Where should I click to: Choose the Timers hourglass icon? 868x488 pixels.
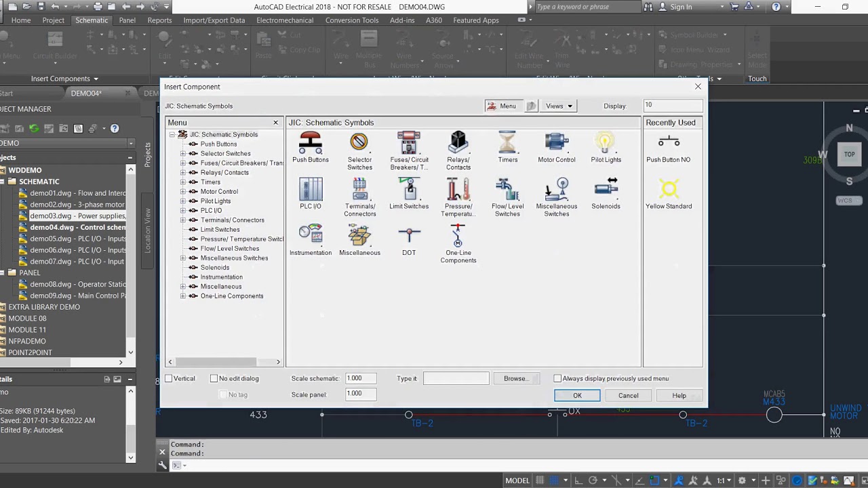click(507, 148)
